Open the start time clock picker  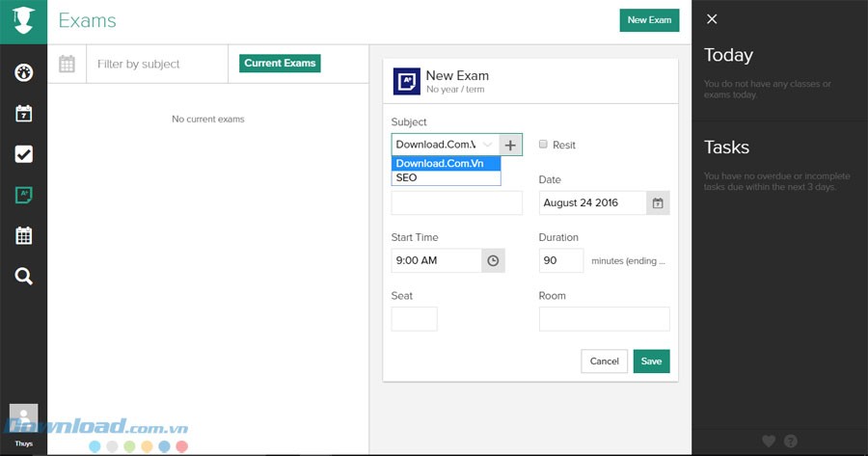coord(493,260)
